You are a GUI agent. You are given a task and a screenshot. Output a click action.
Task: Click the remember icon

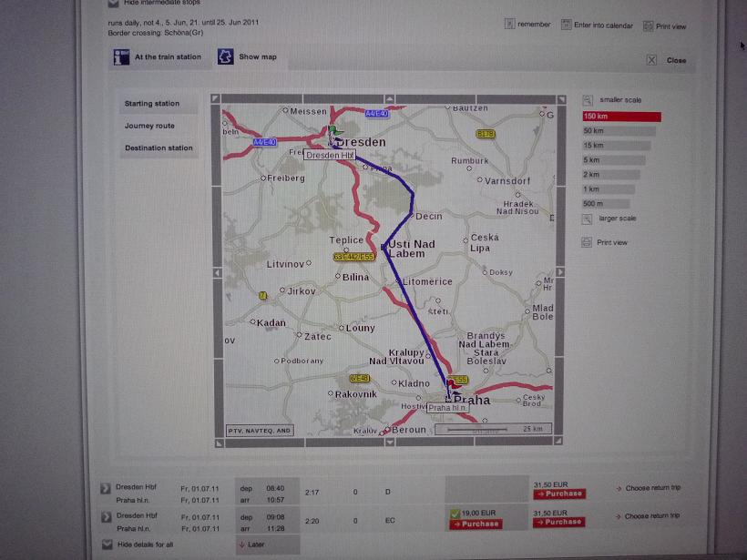(509, 24)
